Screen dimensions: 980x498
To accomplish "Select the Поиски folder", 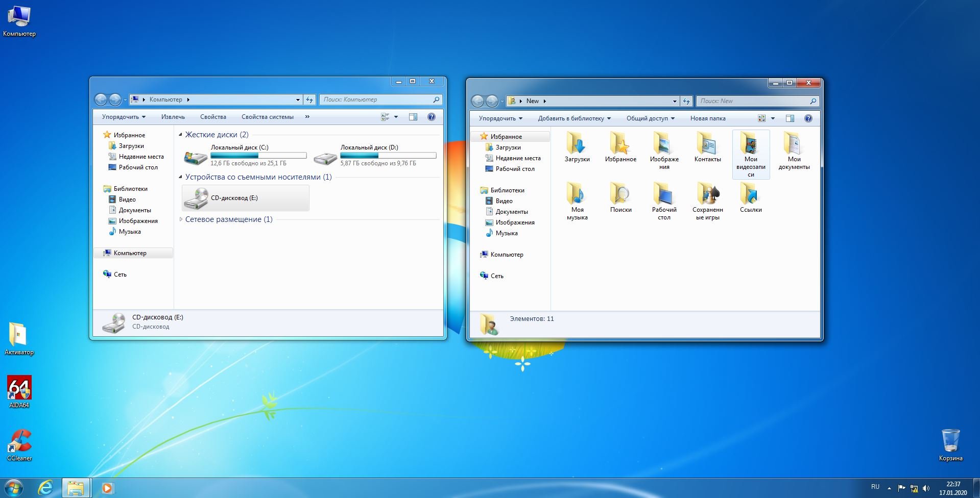I will coord(620,198).
